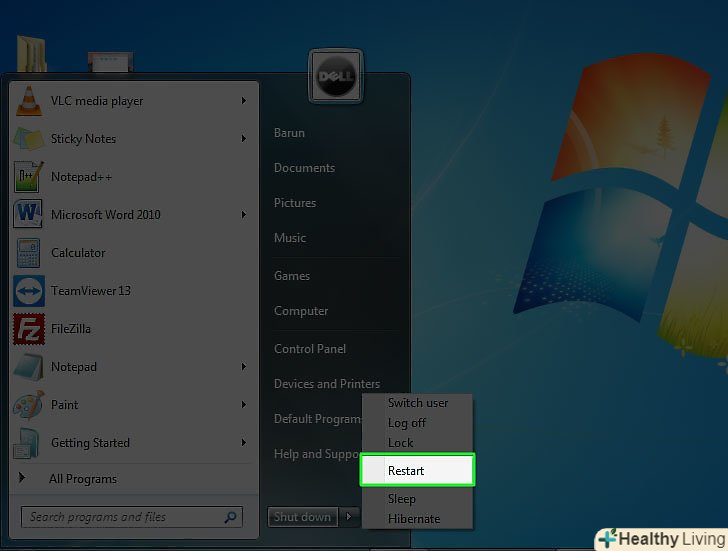Open Computer from Start menu
728x551 pixels.
301,311
